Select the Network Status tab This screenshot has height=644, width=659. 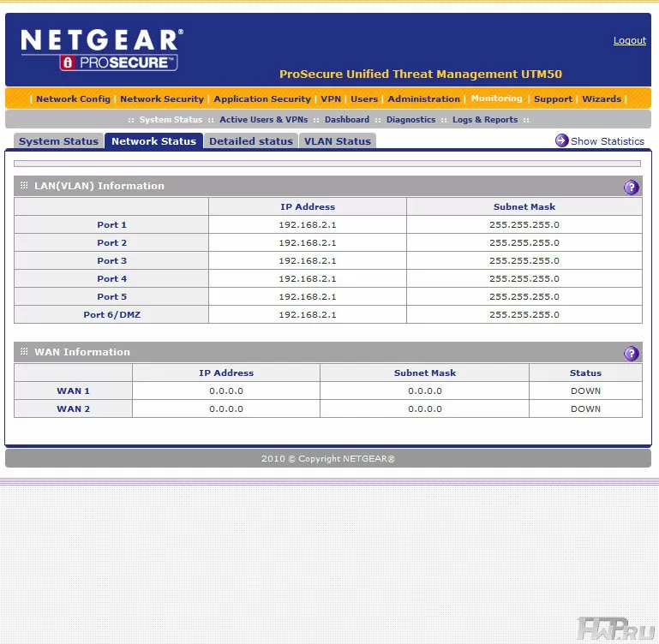coord(153,141)
